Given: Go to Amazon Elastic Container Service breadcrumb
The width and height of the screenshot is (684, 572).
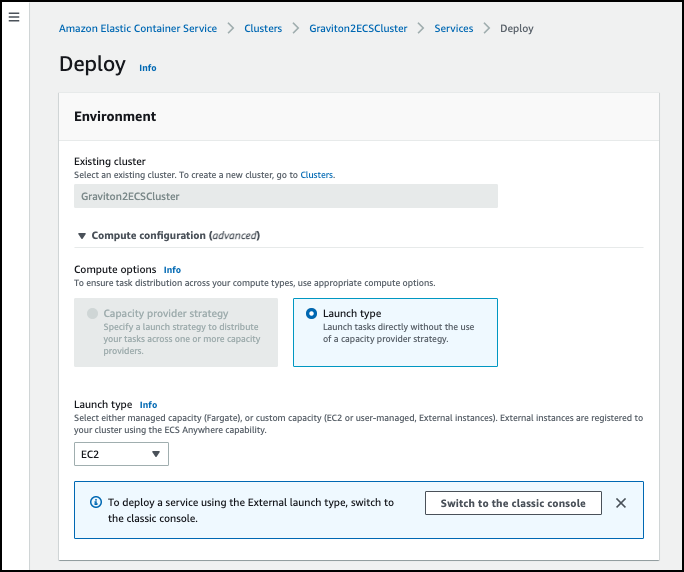Looking at the screenshot, I should pyautogui.click(x=138, y=28).
